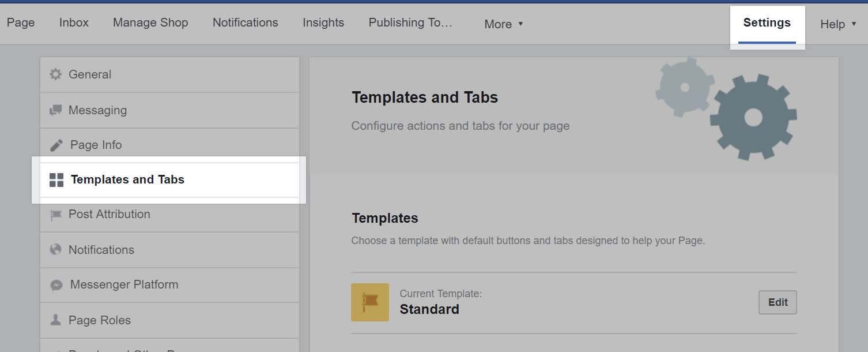Click the Templates and Tabs grid icon
This screenshot has height=352, width=868.
pyautogui.click(x=56, y=180)
